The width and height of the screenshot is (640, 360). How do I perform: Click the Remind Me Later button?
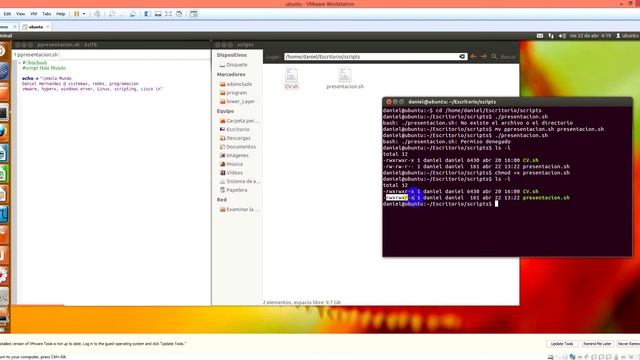(597, 344)
